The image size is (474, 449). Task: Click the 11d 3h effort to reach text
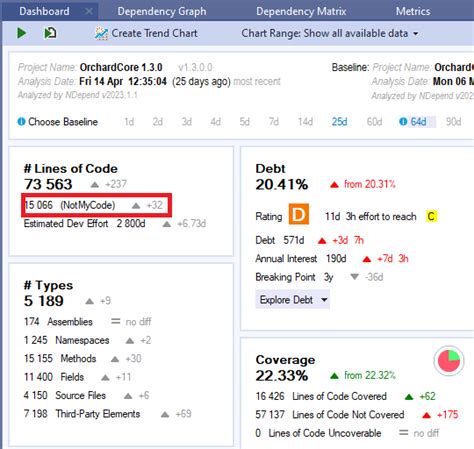[x=371, y=217]
